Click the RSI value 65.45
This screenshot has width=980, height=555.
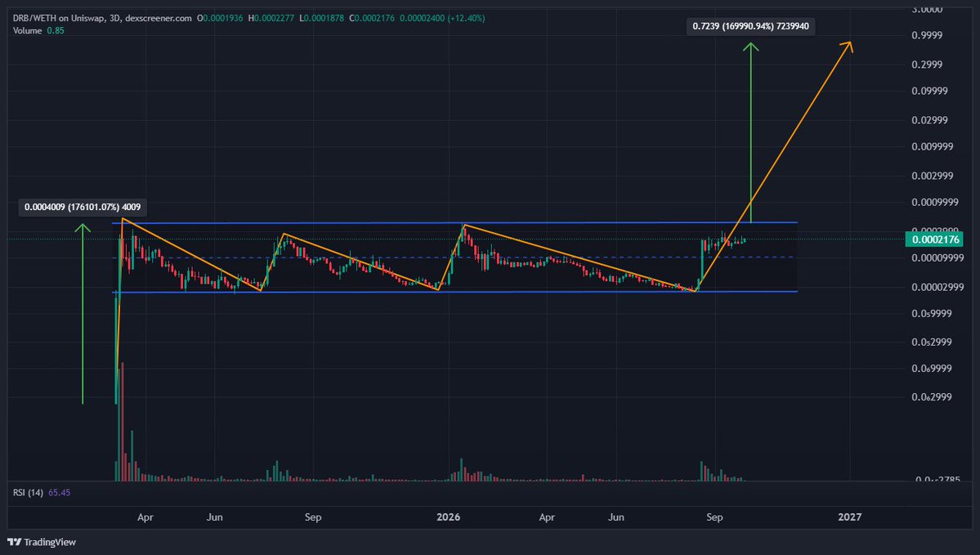(x=60, y=493)
